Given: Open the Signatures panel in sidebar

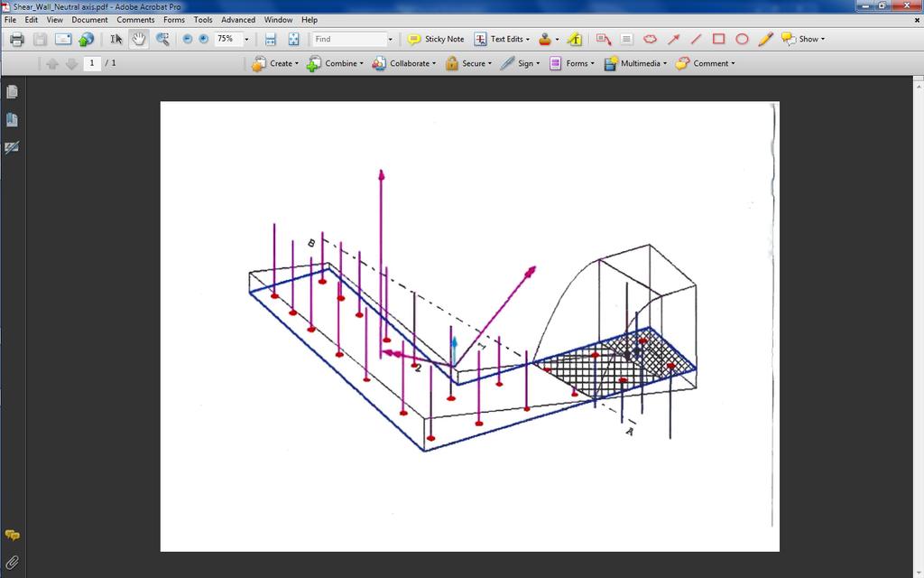Looking at the screenshot, I should pos(12,147).
